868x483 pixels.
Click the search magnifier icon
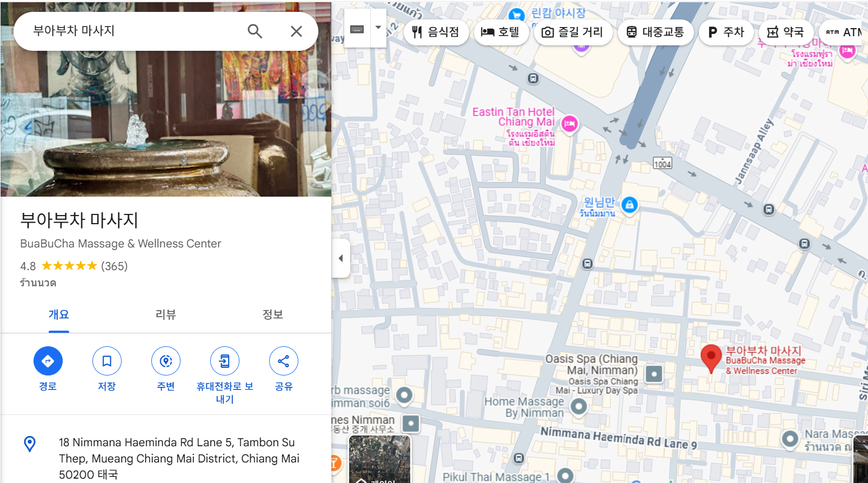click(255, 31)
